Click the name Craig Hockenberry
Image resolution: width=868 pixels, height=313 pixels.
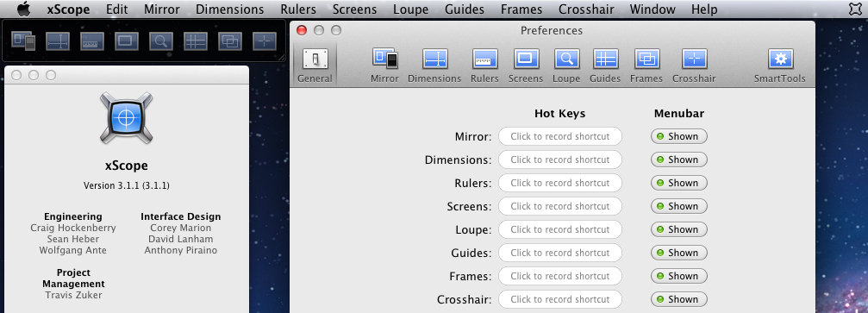(73, 228)
